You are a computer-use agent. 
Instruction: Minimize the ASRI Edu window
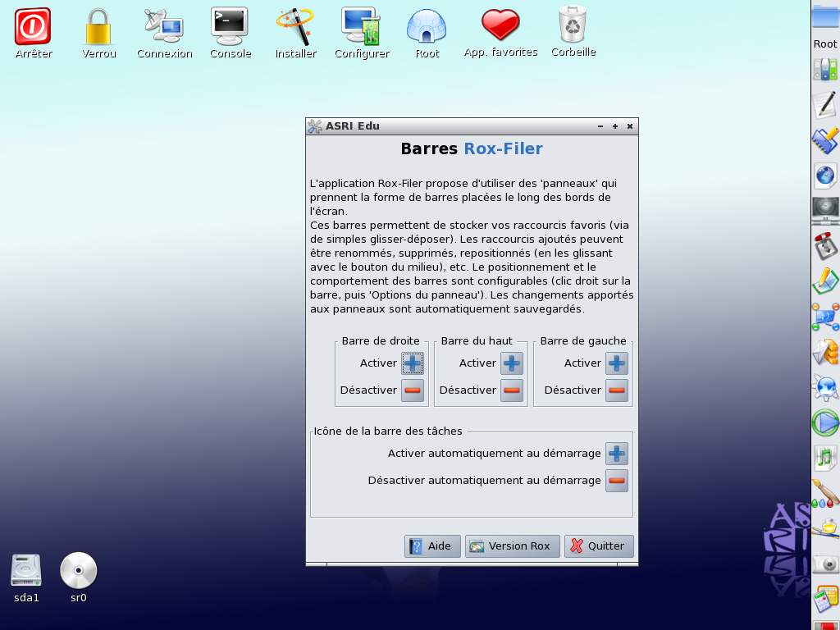(x=600, y=126)
